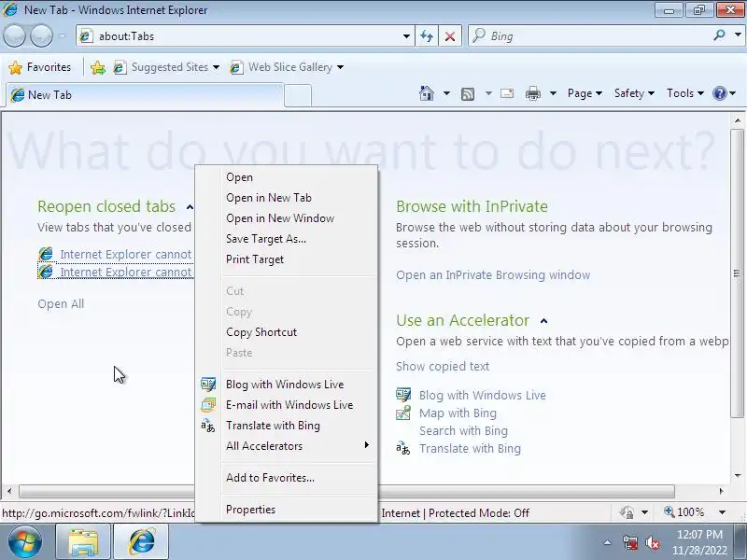Click the Translate with Bing page icon
The image size is (747, 560).
[403, 449]
